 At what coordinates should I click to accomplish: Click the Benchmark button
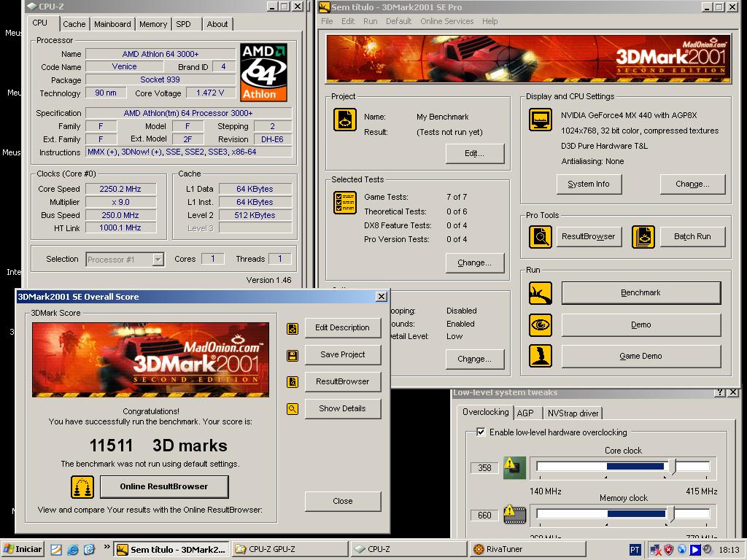click(x=640, y=293)
